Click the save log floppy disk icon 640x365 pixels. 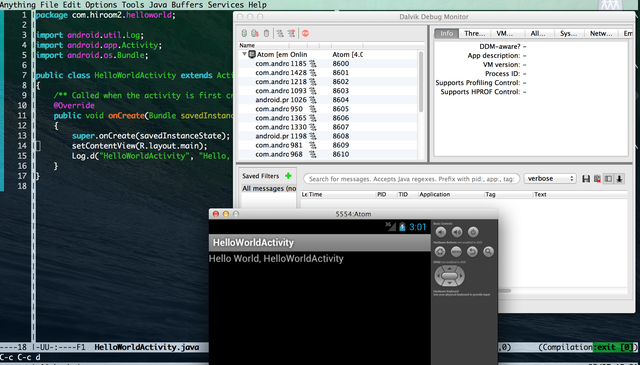586,179
